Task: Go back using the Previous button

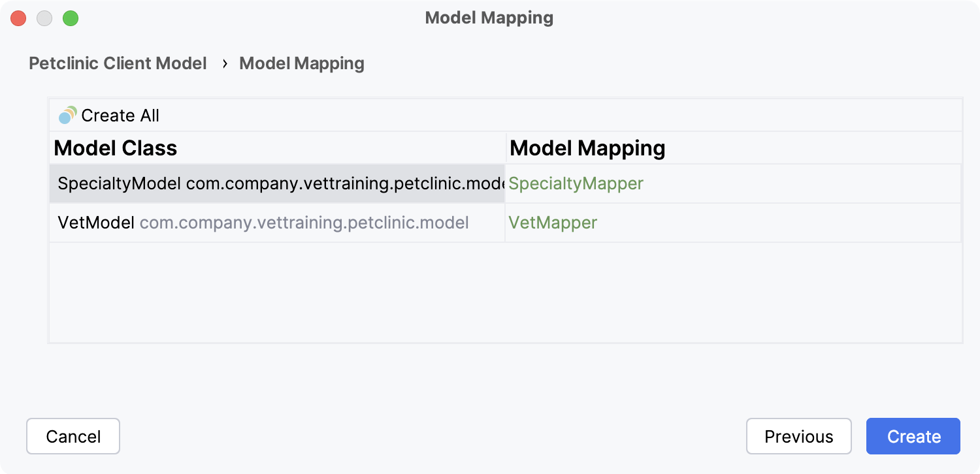Action: (798, 436)
